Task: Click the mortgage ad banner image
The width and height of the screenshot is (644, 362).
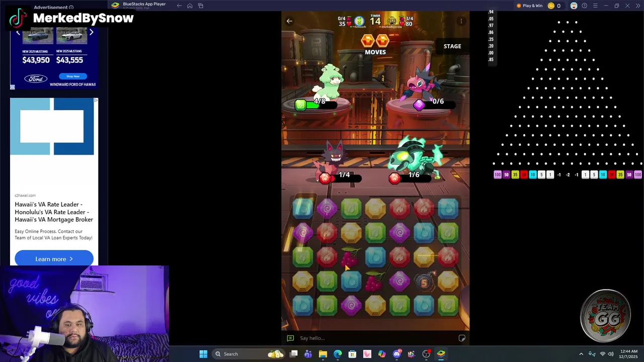Action: [52, 126]
